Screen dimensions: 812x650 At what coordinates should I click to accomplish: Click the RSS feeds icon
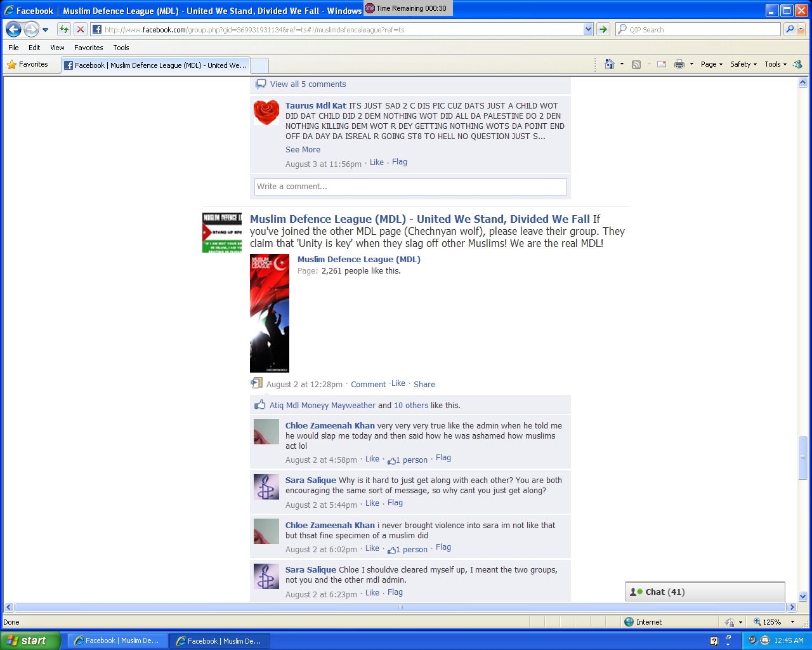(x=636, y=64)
